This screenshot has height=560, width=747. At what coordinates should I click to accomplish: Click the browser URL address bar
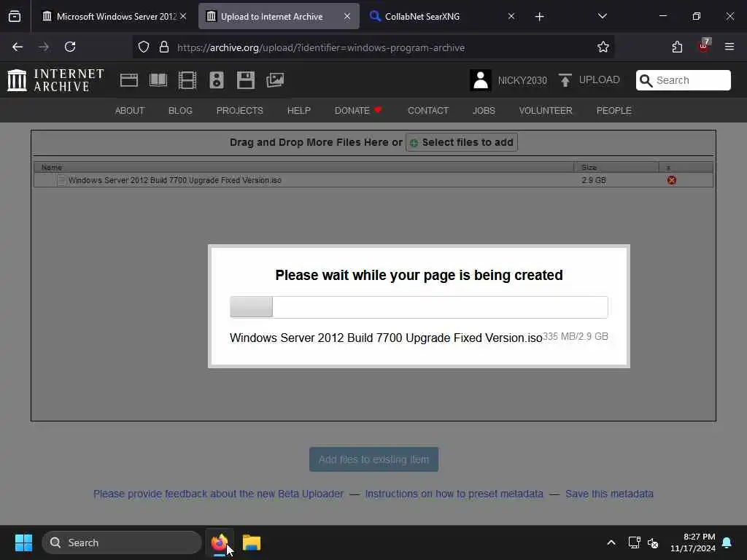pos(373,47)
